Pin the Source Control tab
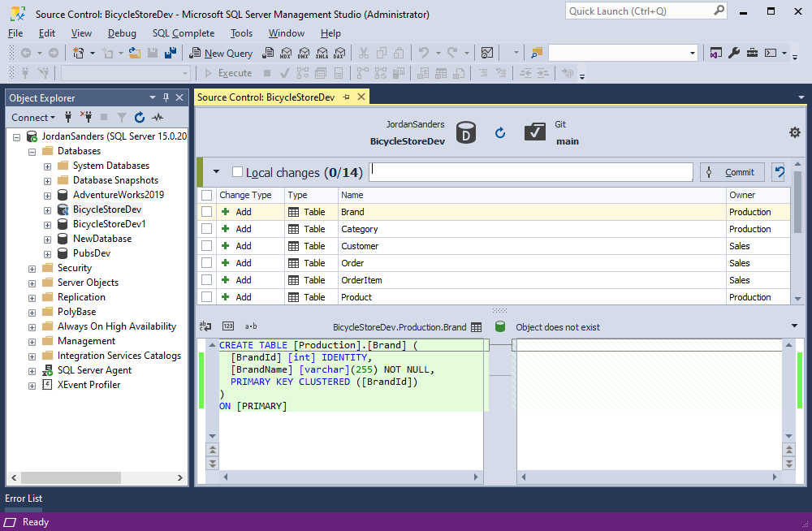The width and height of the screenshot is (812, 531). click(347, 97)
